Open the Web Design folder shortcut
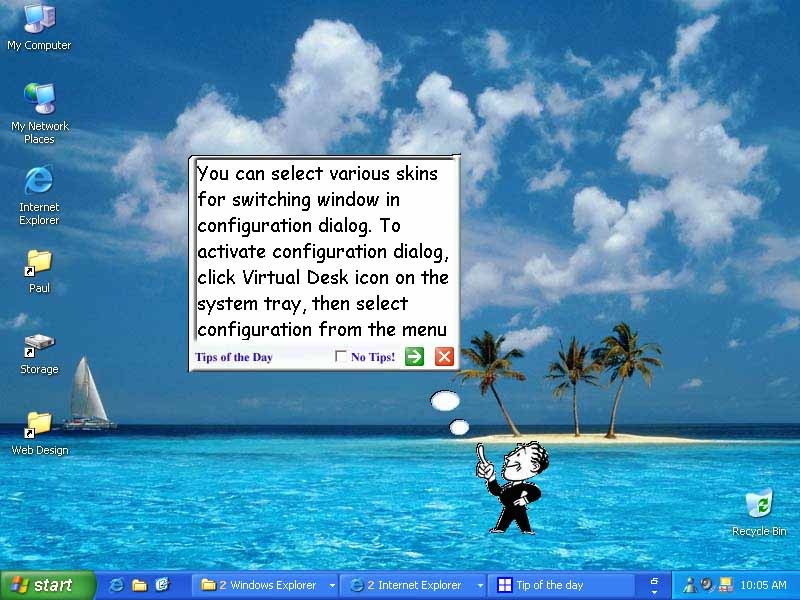This screenshot has height=600, width=800. click(39, 434)
